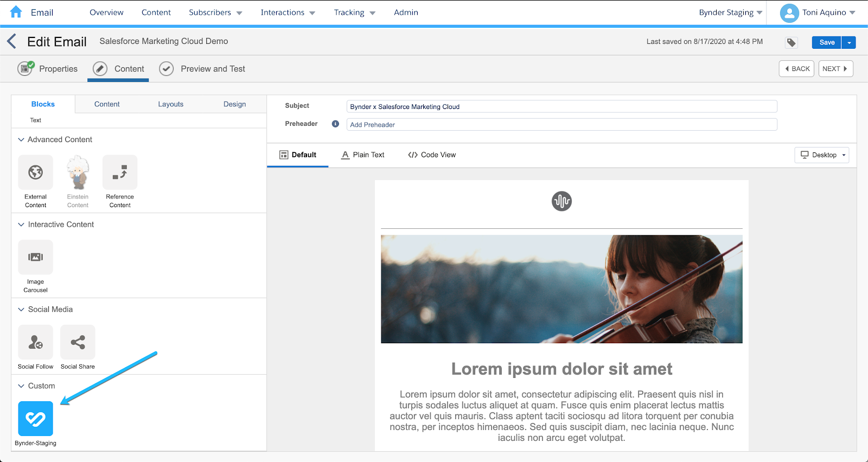Click the Preheader info icon
Viewport: 868px width, 462px height.
(335, 124)
